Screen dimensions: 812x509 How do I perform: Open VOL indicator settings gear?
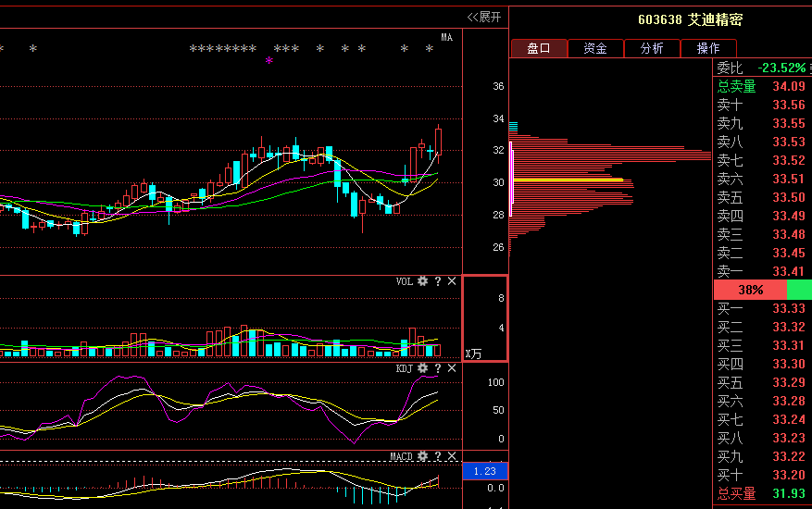pyautogui.click(x=423, y=281)
